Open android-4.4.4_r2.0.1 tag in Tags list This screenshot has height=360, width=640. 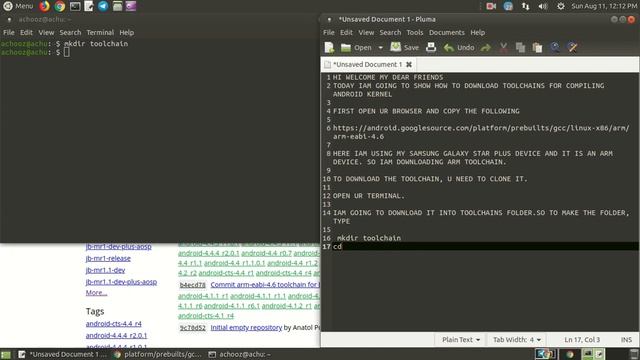[116, 336]
